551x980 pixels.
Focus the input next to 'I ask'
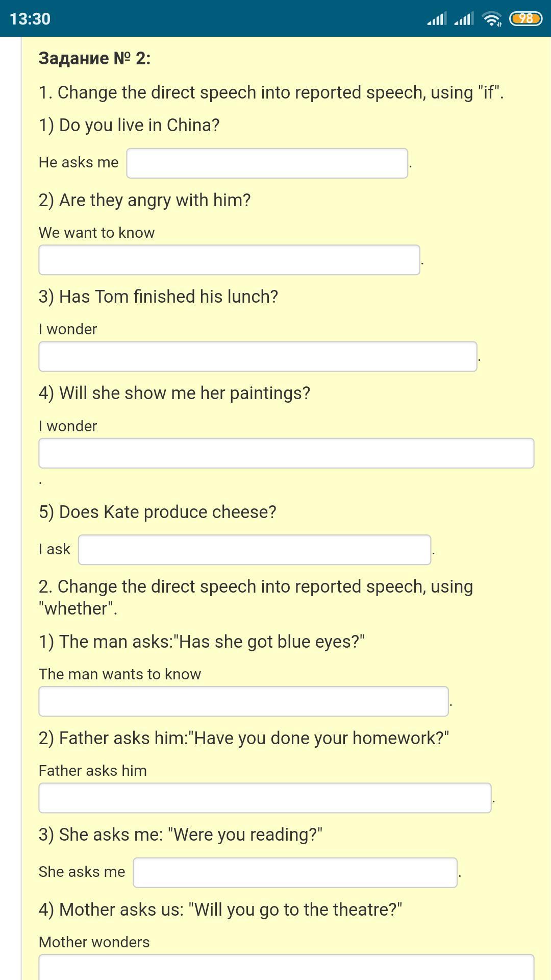(255, 550)
